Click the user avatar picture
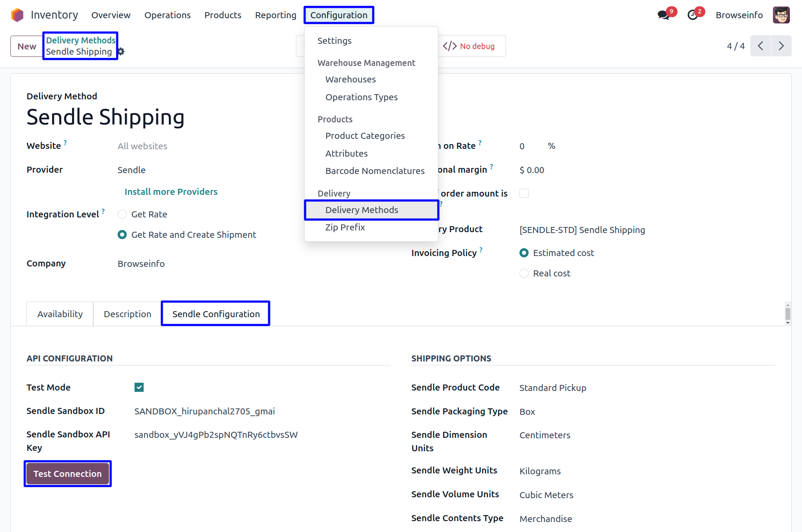 tap(781, 15)
